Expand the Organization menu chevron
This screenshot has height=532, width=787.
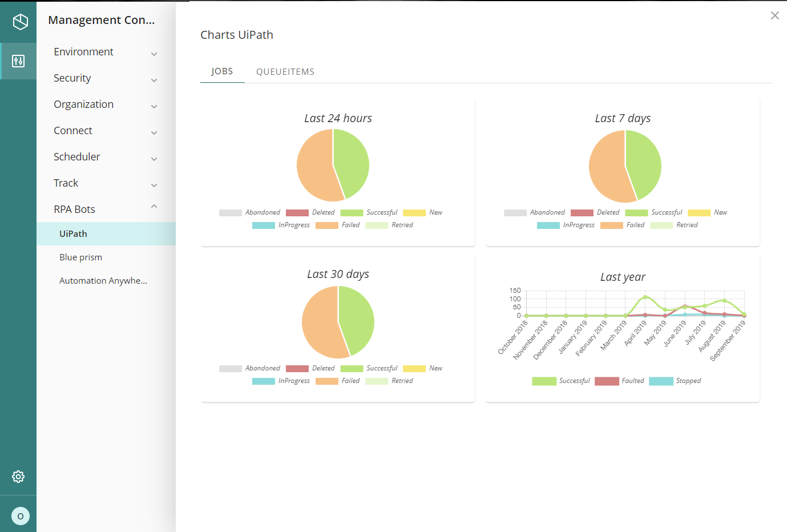tap(154, 106)
